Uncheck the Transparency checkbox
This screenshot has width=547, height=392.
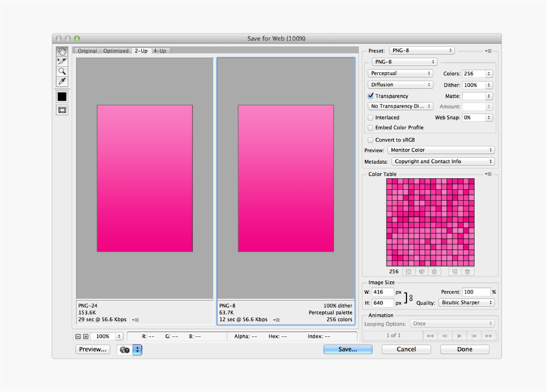coord(371,96)
